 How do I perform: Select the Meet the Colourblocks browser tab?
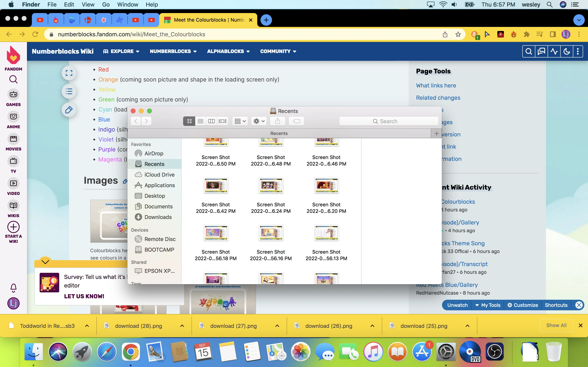pyautogui.click(x=209, y=20)
